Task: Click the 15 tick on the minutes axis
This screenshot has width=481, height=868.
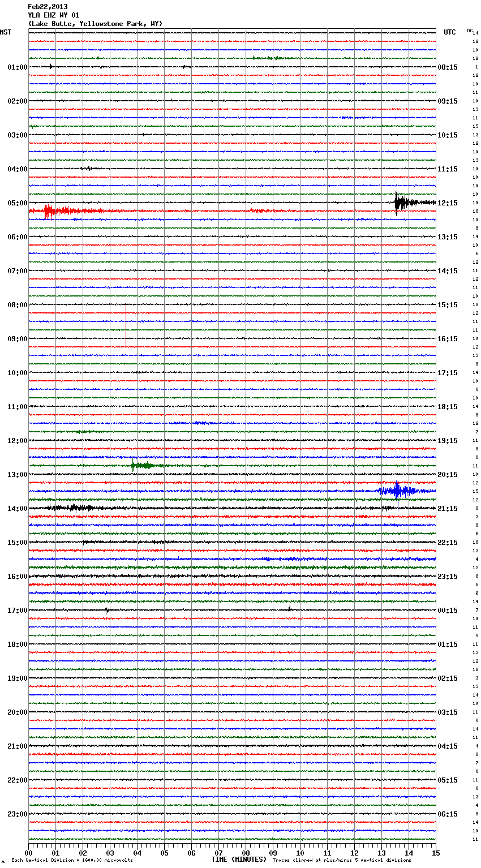Action: click(436, 852)
